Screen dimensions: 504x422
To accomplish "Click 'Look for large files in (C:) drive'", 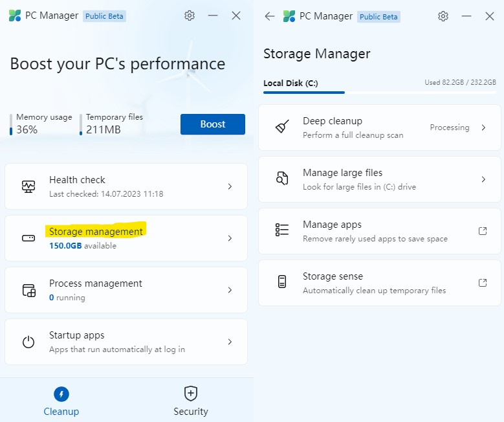I will (359, 187).
